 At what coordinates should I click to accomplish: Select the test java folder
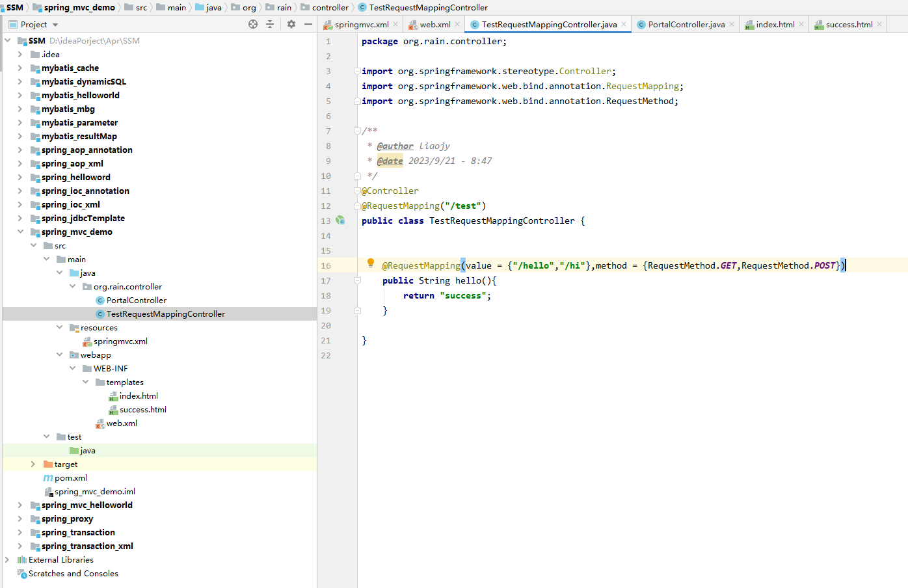(x=87, y=451)
